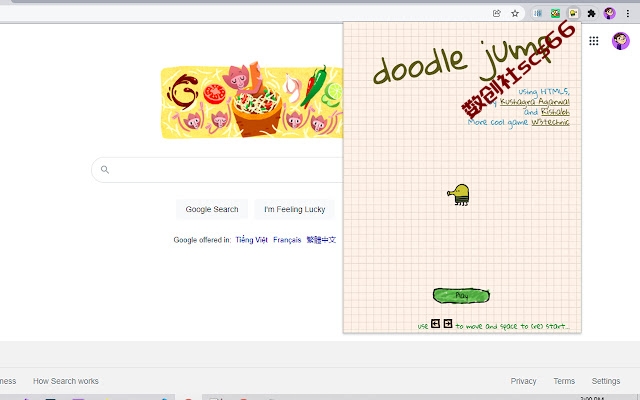Switch Google to Français
The image size is (640, 400).
tap(287, 240)
